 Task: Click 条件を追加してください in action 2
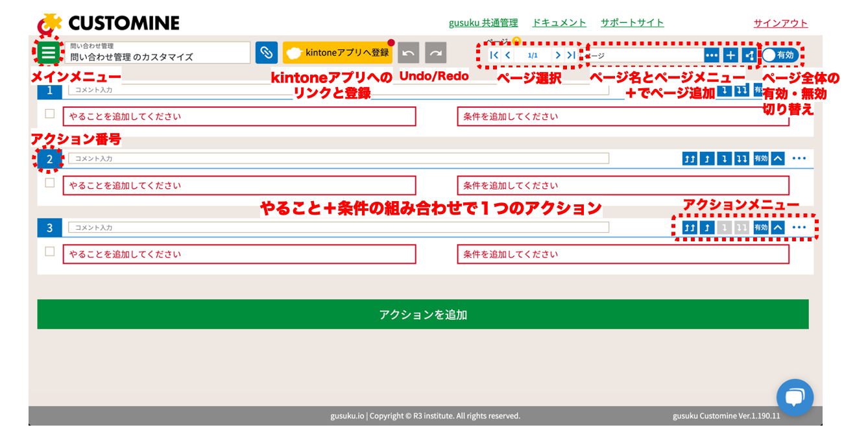(623, 186)
